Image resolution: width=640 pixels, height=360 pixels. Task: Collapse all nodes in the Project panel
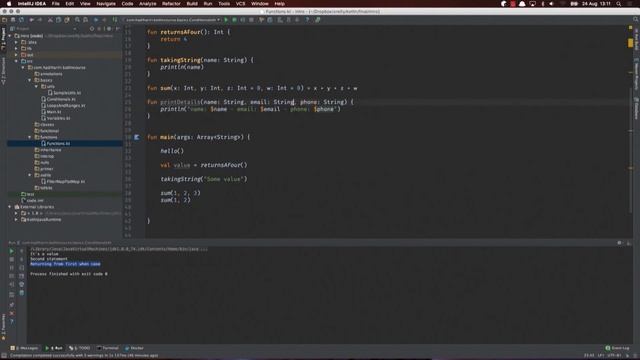click(99, 29)
